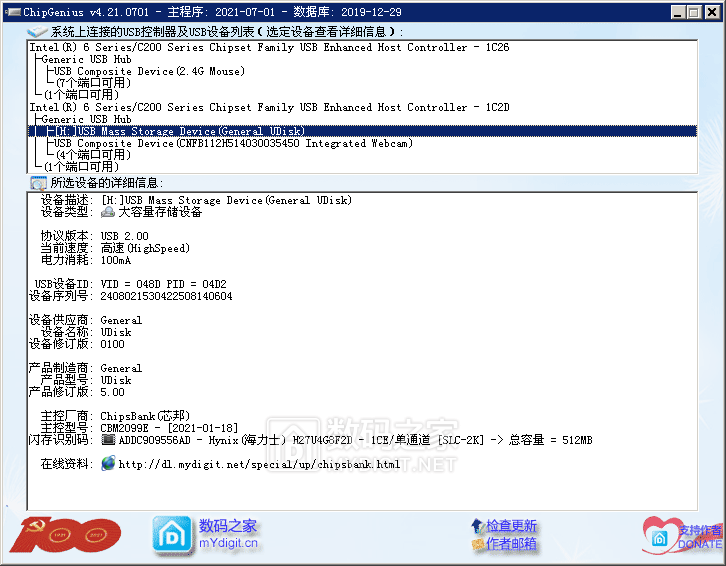Click the check updates arrow icon
This screenshot has height=566, width=726.
(x=477, y=526)
